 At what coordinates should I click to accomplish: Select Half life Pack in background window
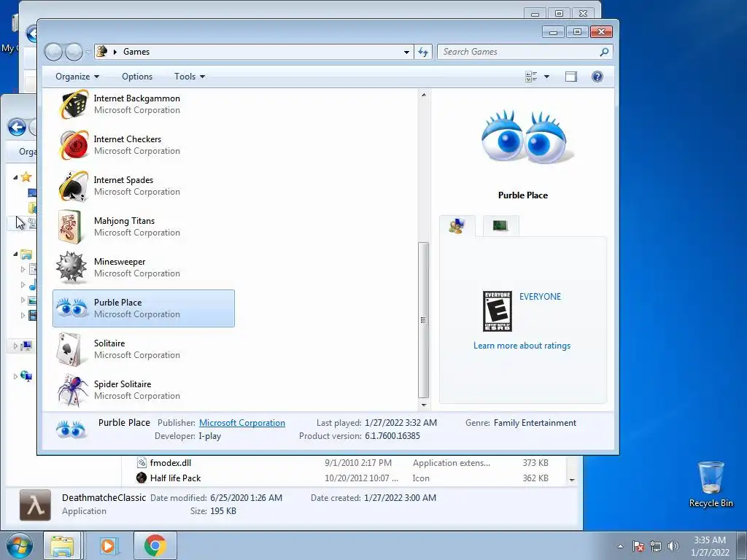point(175,478)
